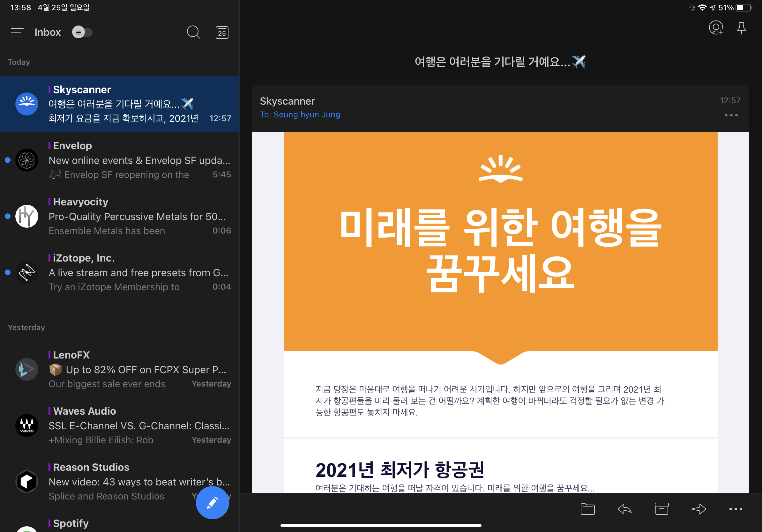
Task: Tap the orange banner headline 미래를 위한 여행을 꿈꾸세요
Action: (x=500, y=250)
